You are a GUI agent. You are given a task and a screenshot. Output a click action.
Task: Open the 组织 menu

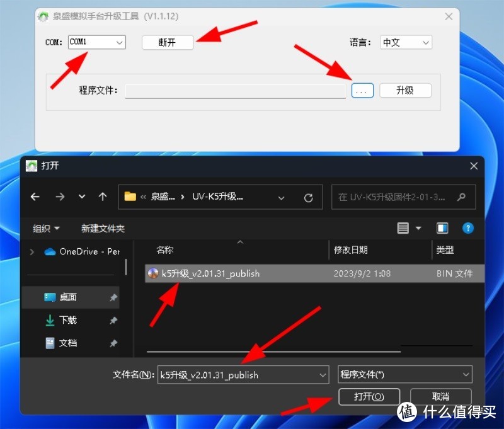pos(47,228)
